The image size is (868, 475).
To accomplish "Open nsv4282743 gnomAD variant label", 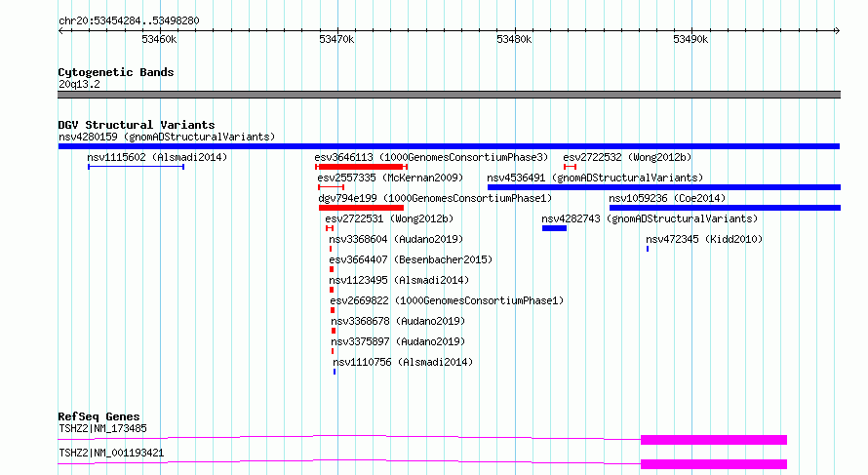I will 650,218.
